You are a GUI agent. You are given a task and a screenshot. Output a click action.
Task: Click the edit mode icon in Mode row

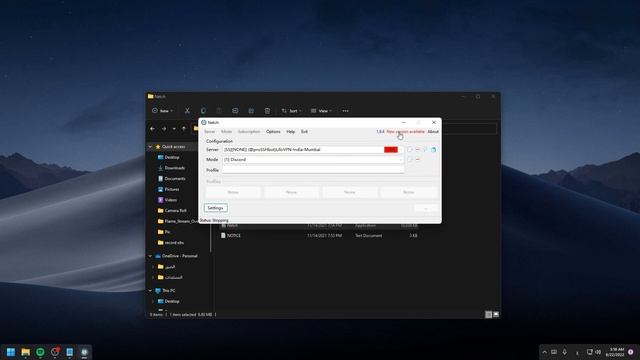(410, 160)
